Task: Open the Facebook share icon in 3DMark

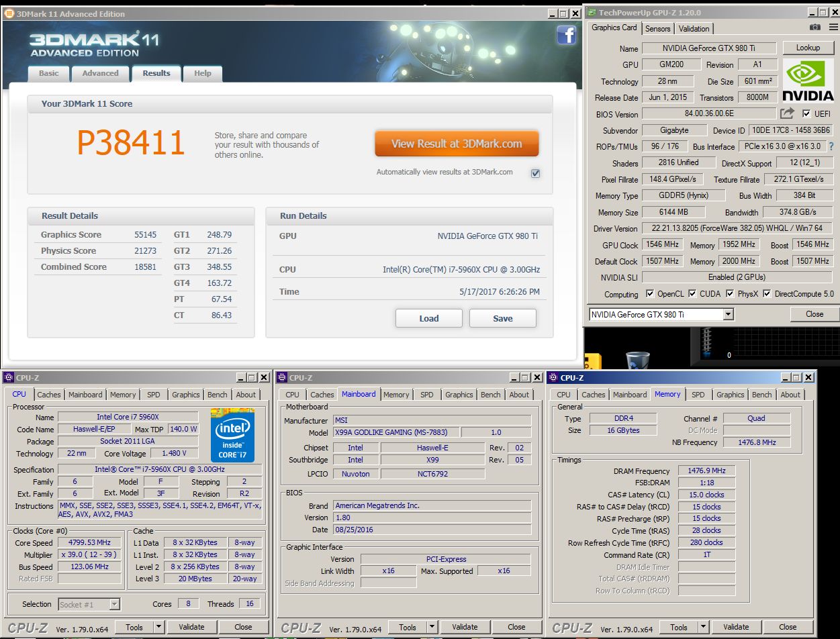Action: [x=566, y=35]
